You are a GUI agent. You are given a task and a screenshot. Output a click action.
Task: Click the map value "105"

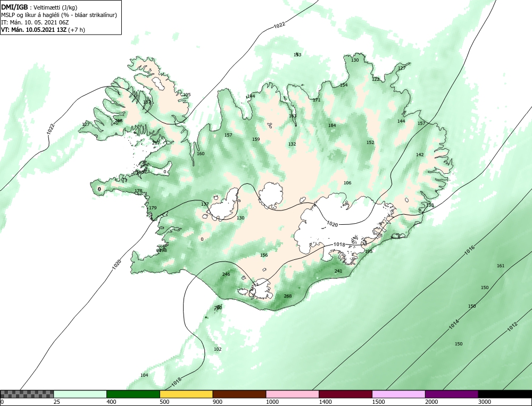pos(187,95)
